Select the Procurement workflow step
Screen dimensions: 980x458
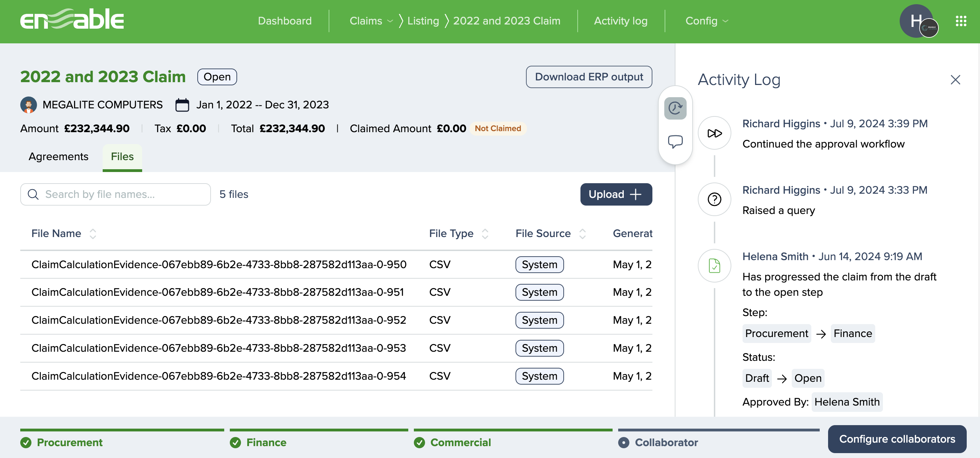[x=70, y=442]
